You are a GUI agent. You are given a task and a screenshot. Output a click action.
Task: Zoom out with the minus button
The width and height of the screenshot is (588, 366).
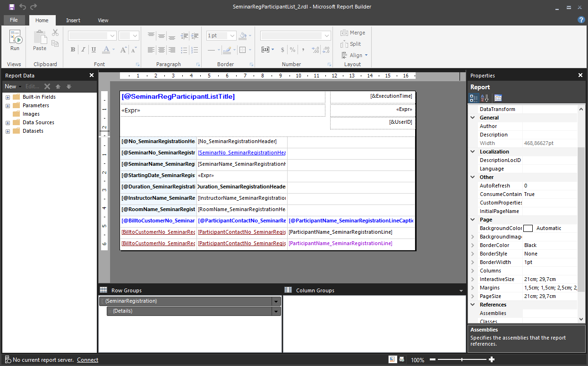pos(433,360)
